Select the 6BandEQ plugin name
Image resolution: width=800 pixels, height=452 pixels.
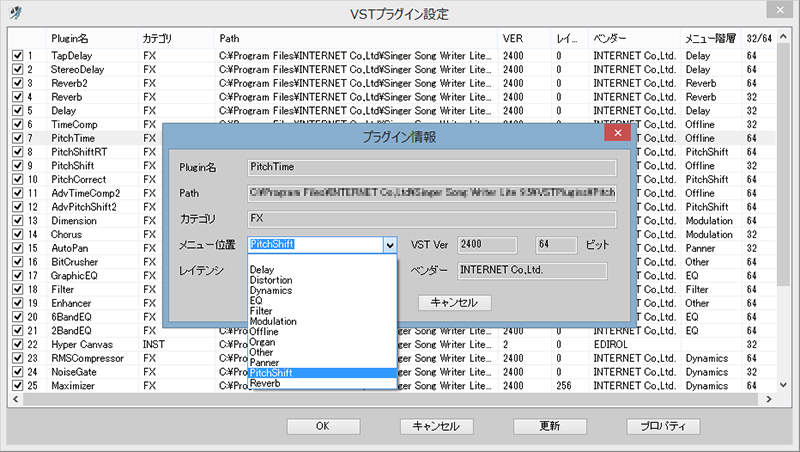(71, 317)
